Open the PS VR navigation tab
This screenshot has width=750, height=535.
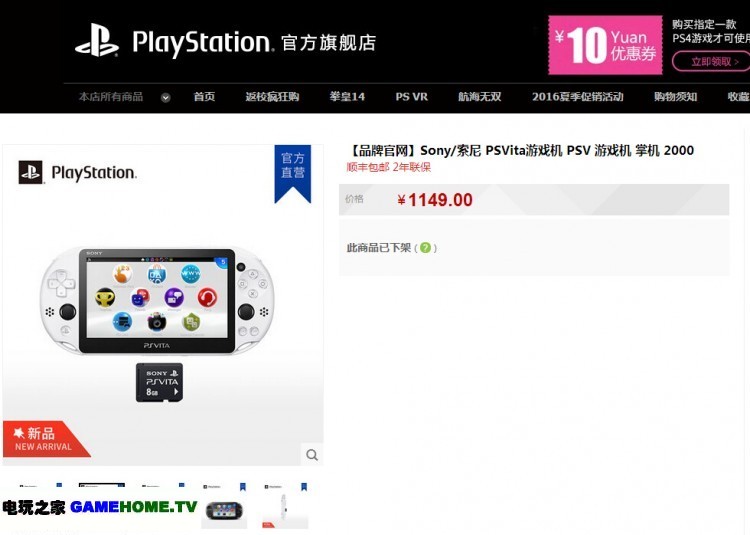[x=411, y=97]
